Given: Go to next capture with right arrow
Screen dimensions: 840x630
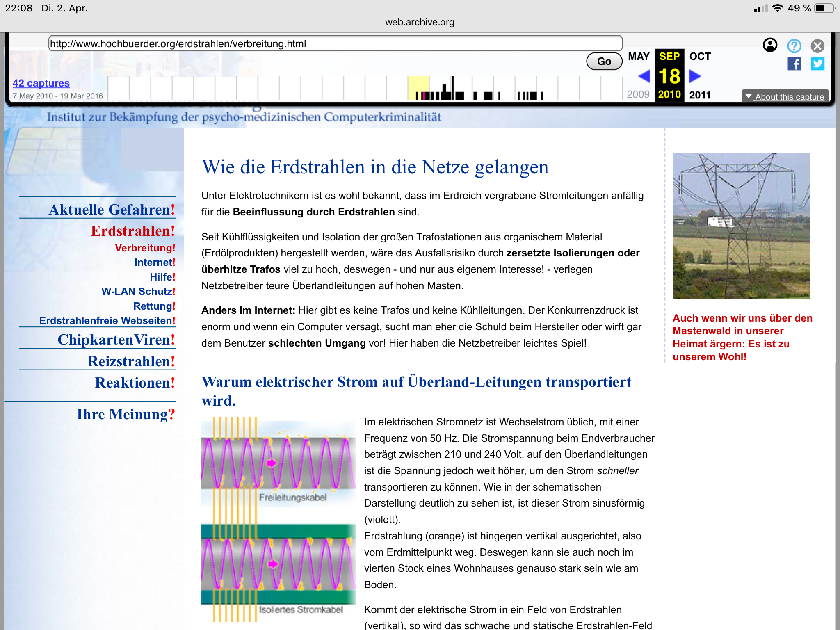Looking at the screenshot, I should click(695, 76).
